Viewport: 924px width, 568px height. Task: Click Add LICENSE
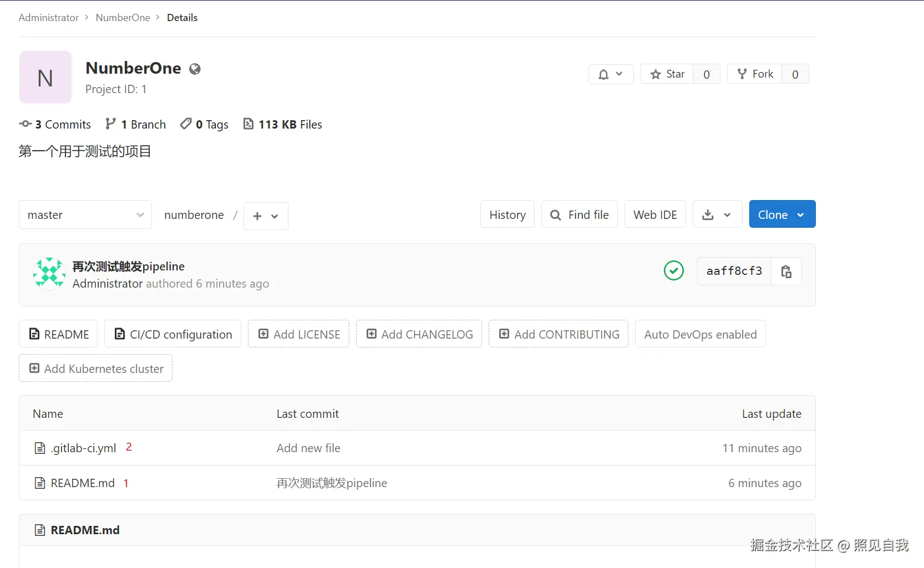pos(298,334)
